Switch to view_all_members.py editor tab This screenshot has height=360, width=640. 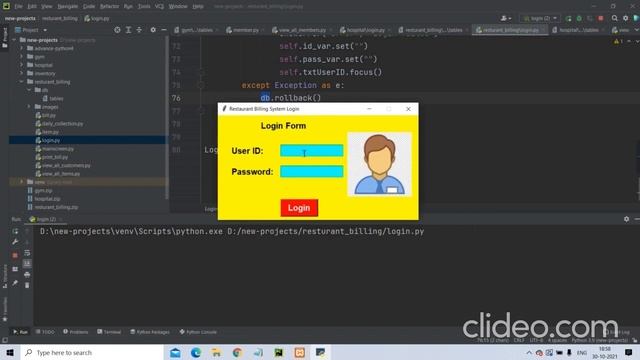tap(302, 30)
